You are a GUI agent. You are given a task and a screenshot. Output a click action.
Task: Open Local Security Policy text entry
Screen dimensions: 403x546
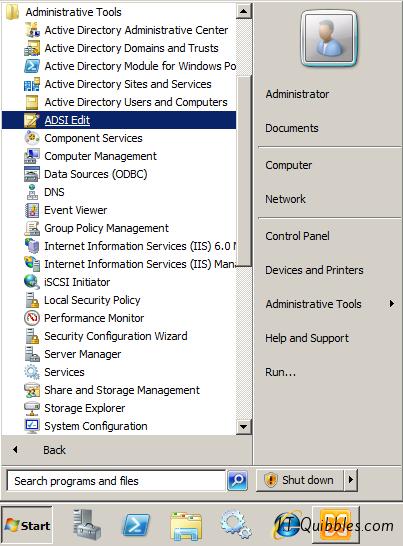(92, 300)
